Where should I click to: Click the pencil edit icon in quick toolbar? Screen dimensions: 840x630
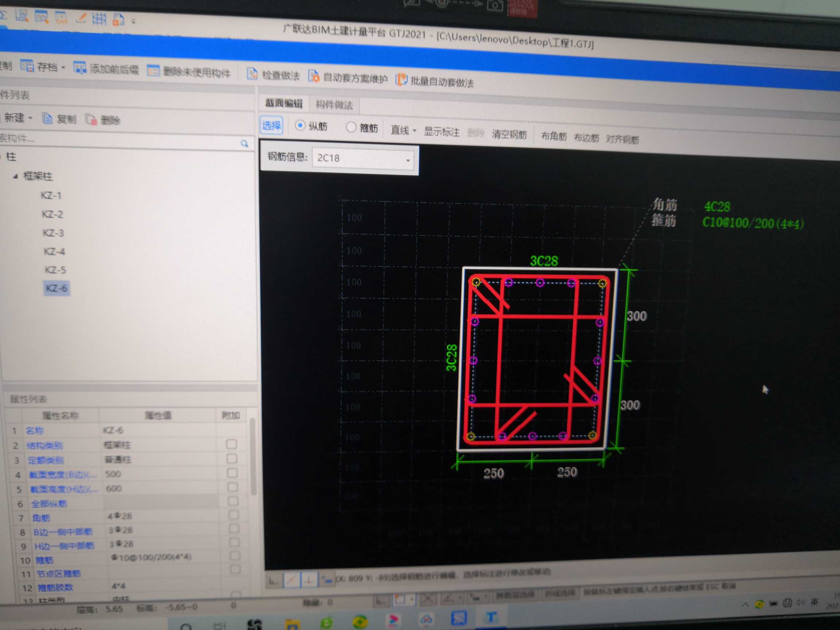[81, 18]
